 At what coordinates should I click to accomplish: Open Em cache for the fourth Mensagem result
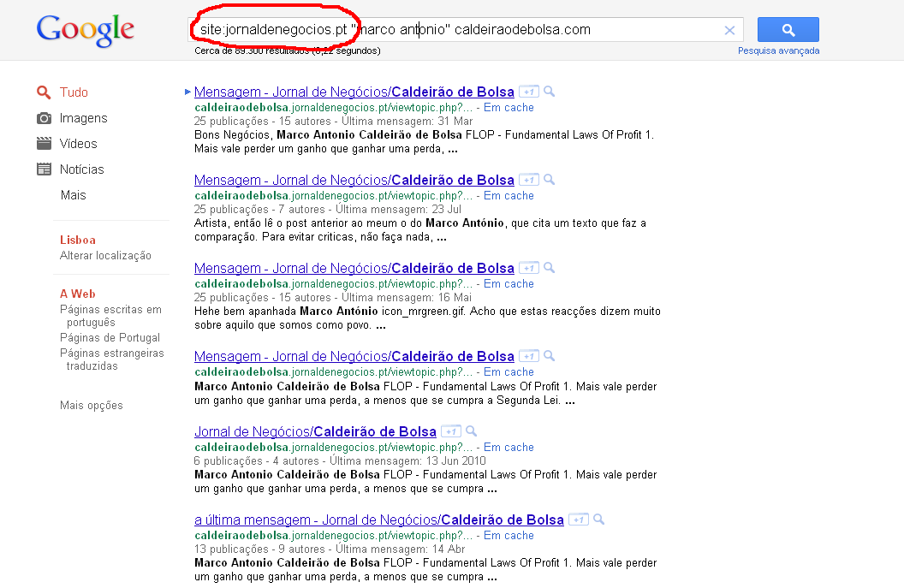[508, 372]
